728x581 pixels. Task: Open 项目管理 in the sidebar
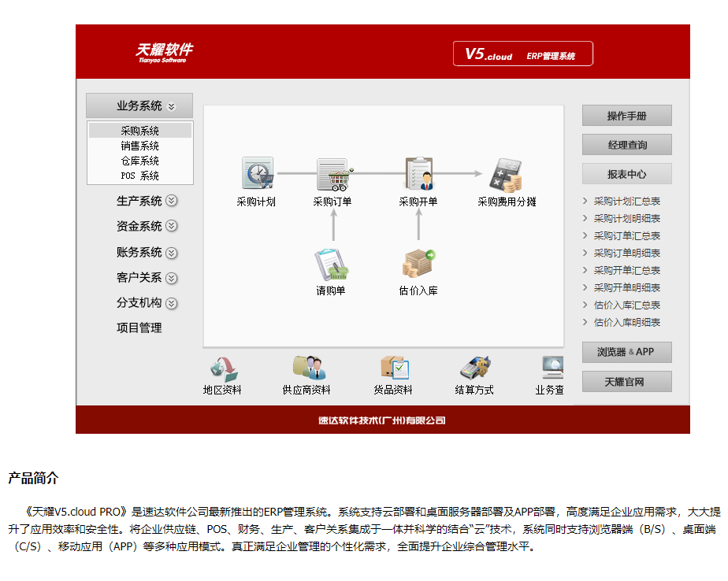(x=139, y=328)
